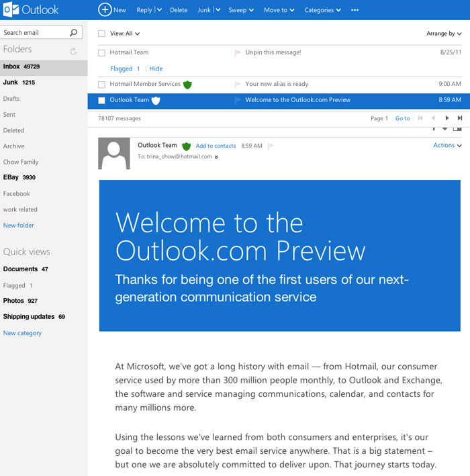Check the Hotmail Team message checkbox
Viewport: 470px width, 476px height.
click(102, 52)
